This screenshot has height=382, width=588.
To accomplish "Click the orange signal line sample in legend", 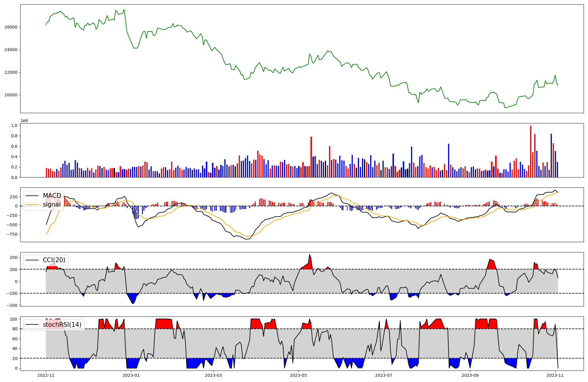I will 32,205.
